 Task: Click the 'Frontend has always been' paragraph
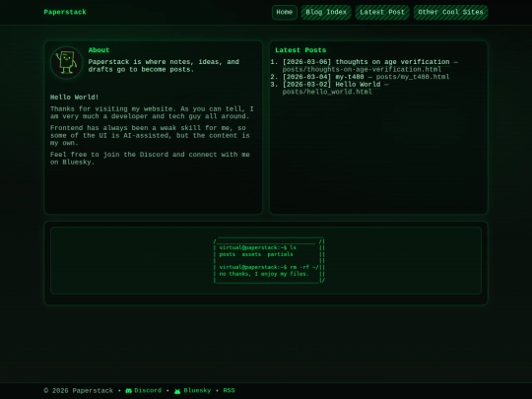[x=150, y=135]
